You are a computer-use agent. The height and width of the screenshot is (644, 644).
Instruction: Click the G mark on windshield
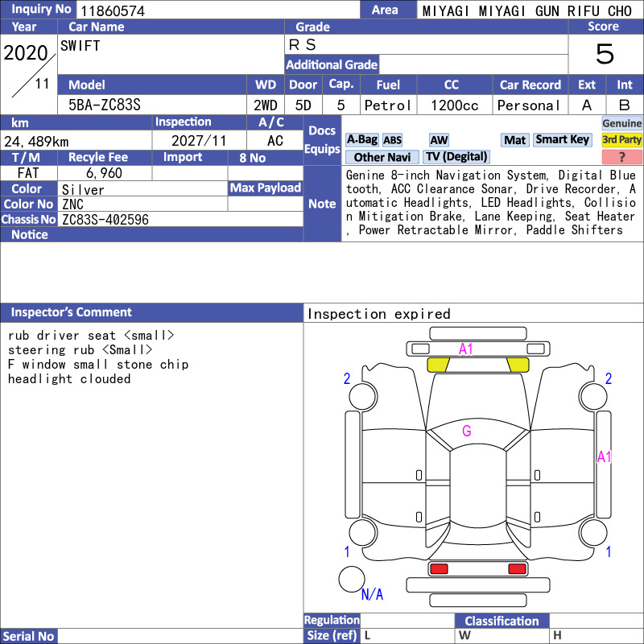pos(467,431)
